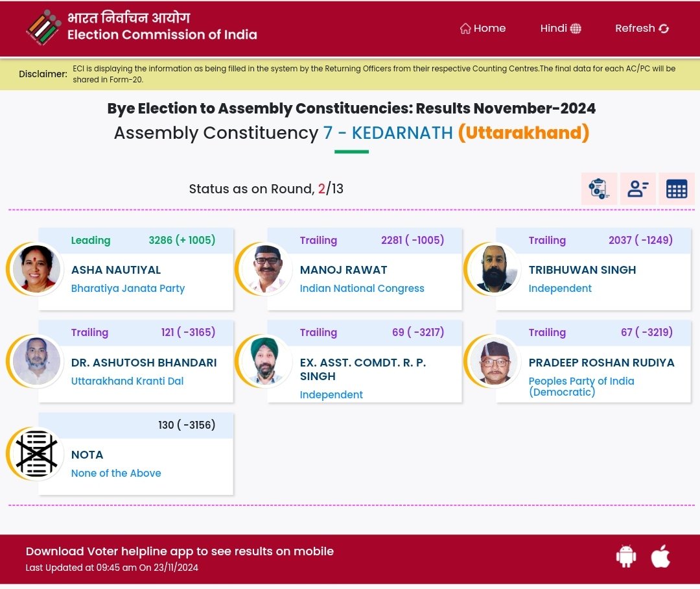Click the Apple app download icon
The width and height of the screenshot is (700, 589).
tap(660, 557)
